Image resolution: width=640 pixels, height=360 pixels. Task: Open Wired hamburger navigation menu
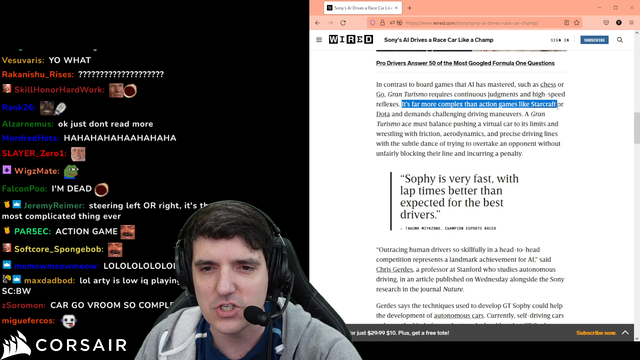(x=319, y=40)
